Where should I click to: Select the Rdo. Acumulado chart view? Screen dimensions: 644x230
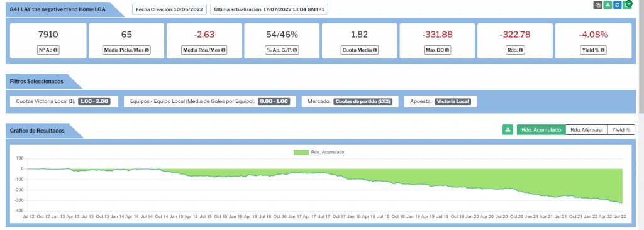coord(541,130)
